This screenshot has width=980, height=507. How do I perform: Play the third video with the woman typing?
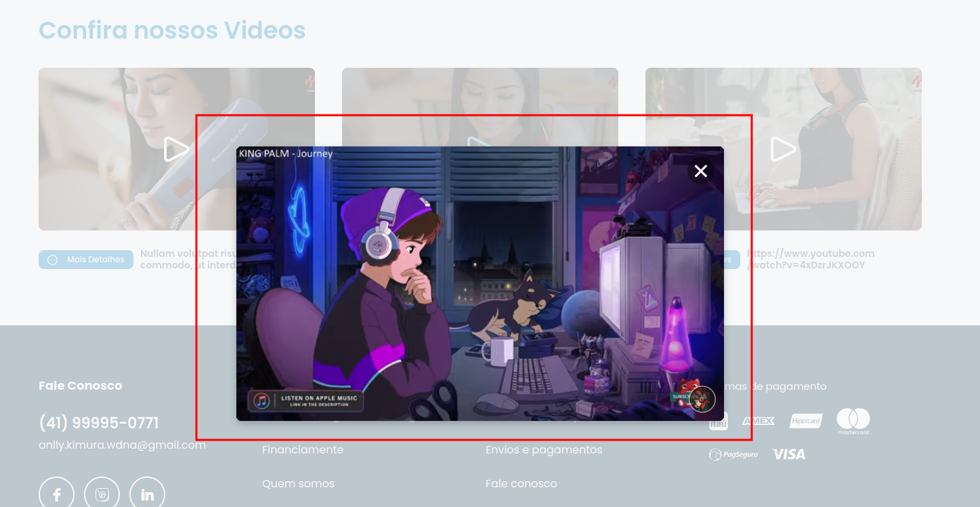[783, 149]
